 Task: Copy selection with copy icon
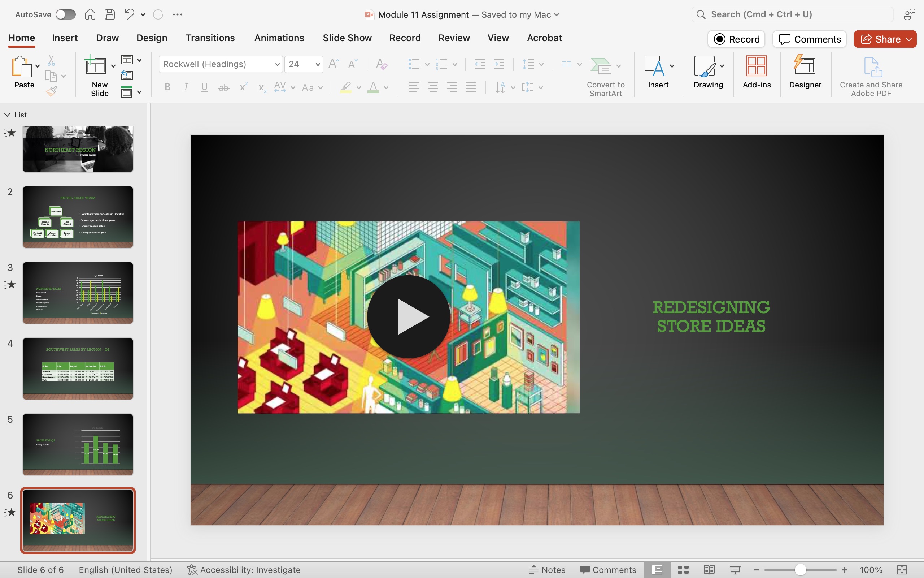click(x=51, y=76)
